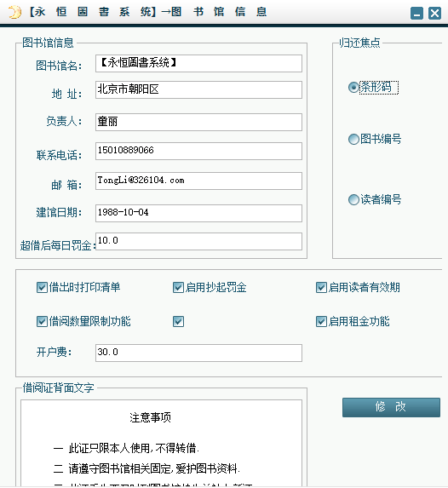Click the 地址 field with 北京市朝阳区
The height and width of the screenshot is (488, 448).
[x=198, y=90]
